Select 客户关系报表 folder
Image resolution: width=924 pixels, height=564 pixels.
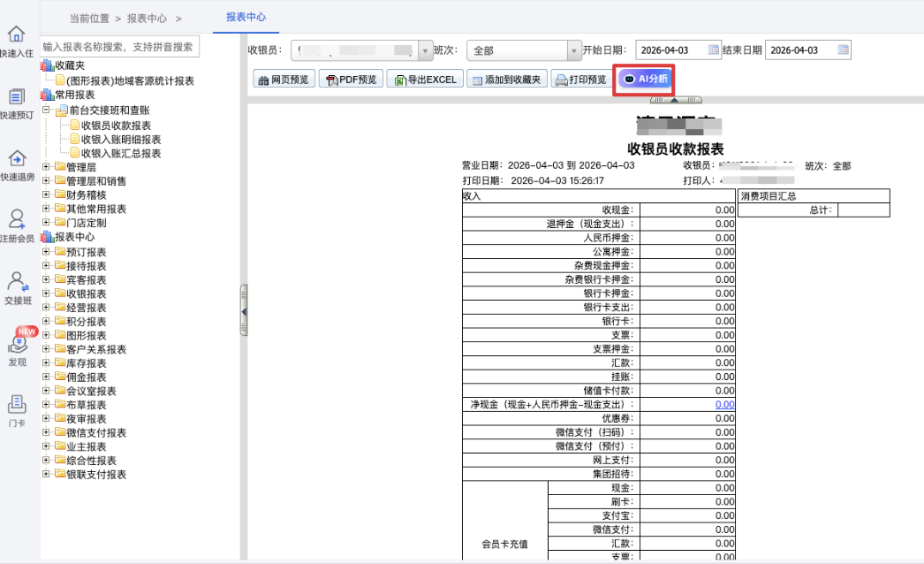pyautogui.click(x=96, y=349)
